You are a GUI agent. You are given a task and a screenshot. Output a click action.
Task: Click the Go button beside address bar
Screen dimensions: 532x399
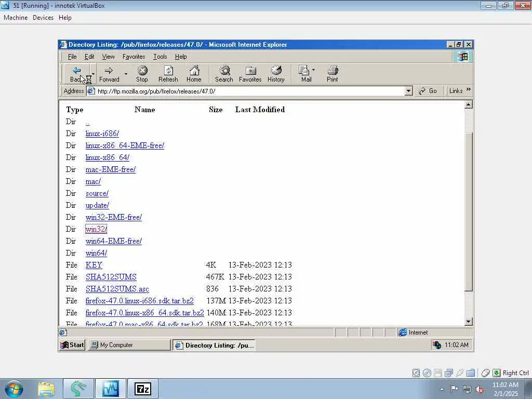(428, 91)
